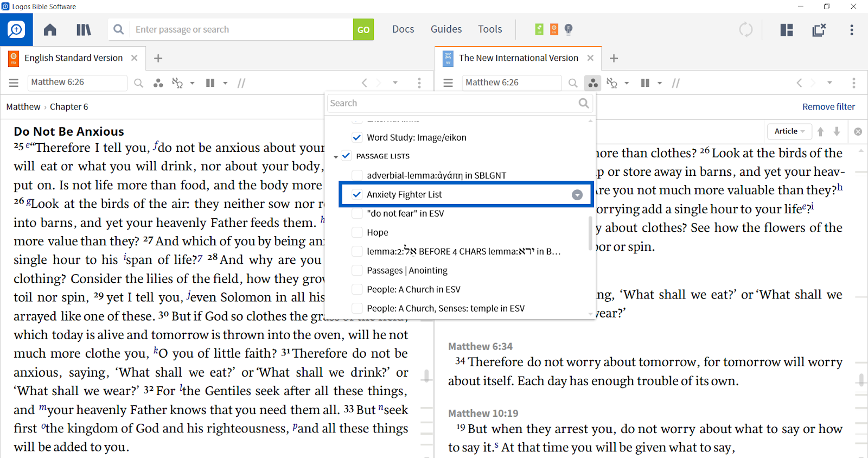Viewport: 868px width, 458px height.
Task: Open NIV interlinear dropdown arrow
Action: pyautogui.click(x=627, y=83)
